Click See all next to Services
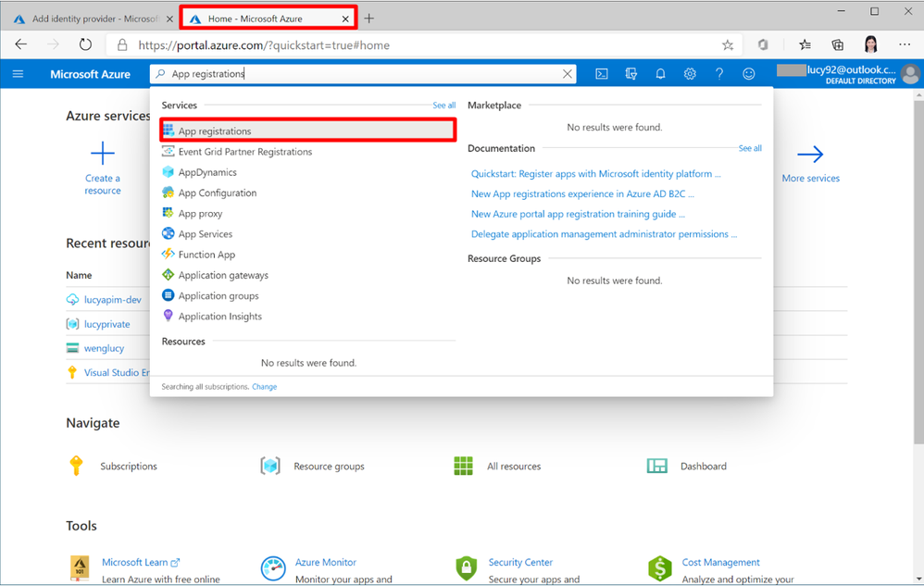 pyautogui.click(x=443, y=106)
